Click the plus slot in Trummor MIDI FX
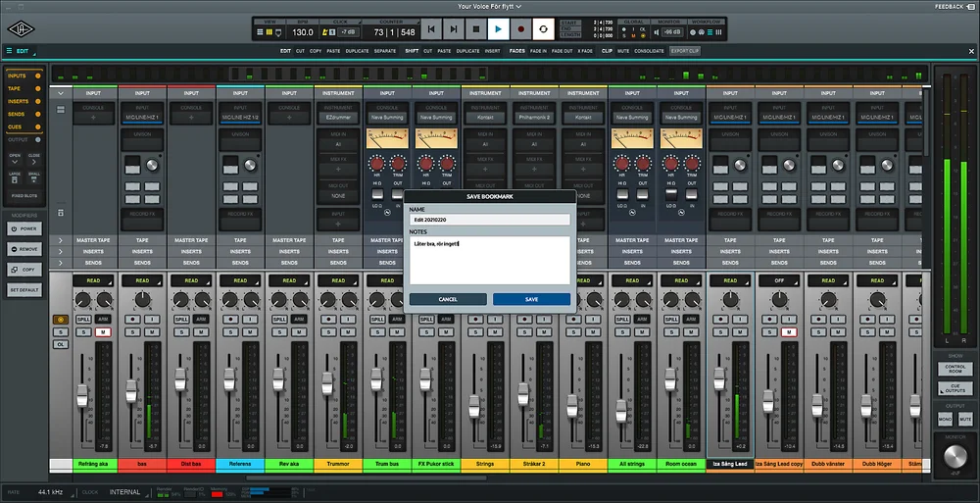 [338, 170]
